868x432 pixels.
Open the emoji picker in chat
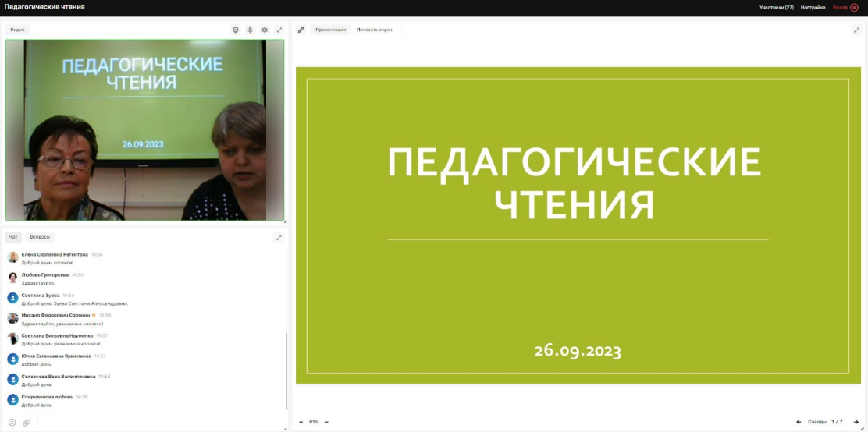coord(12,423)
